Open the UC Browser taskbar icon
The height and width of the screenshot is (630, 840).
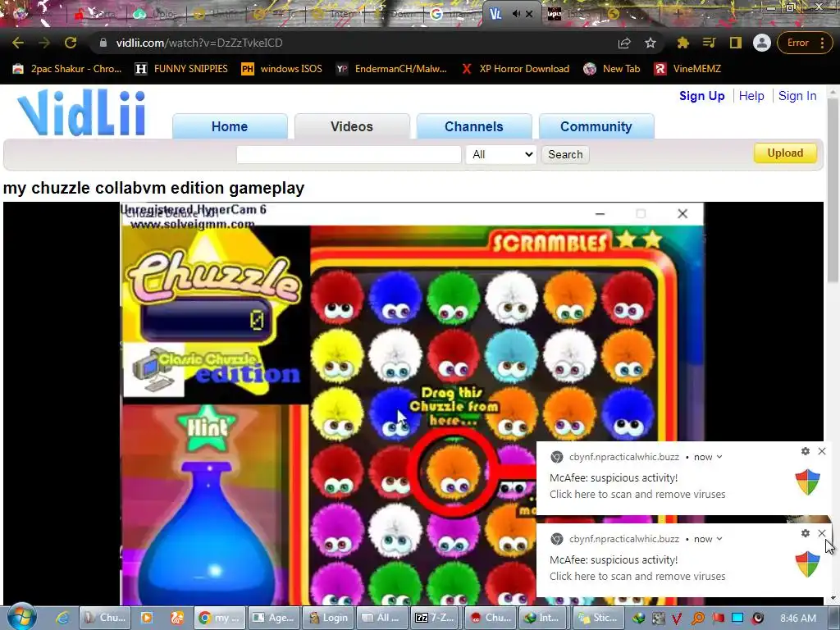click(177, 618)
